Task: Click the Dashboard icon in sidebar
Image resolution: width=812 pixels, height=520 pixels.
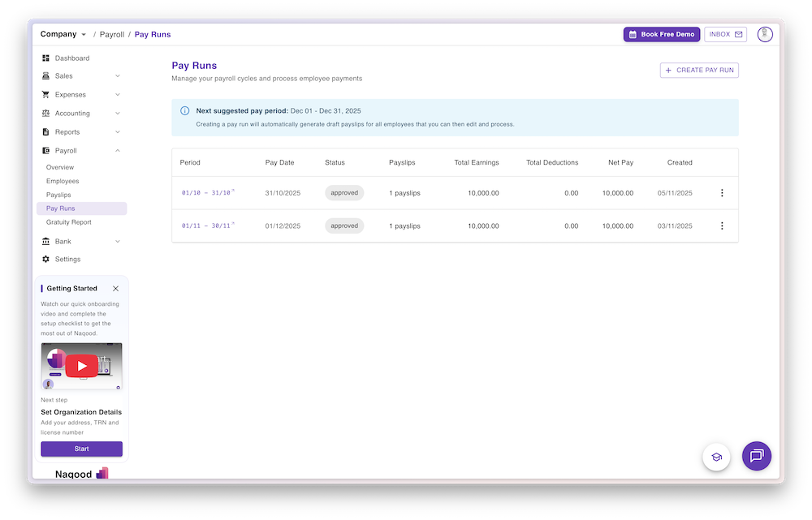Action: (46, 58)
